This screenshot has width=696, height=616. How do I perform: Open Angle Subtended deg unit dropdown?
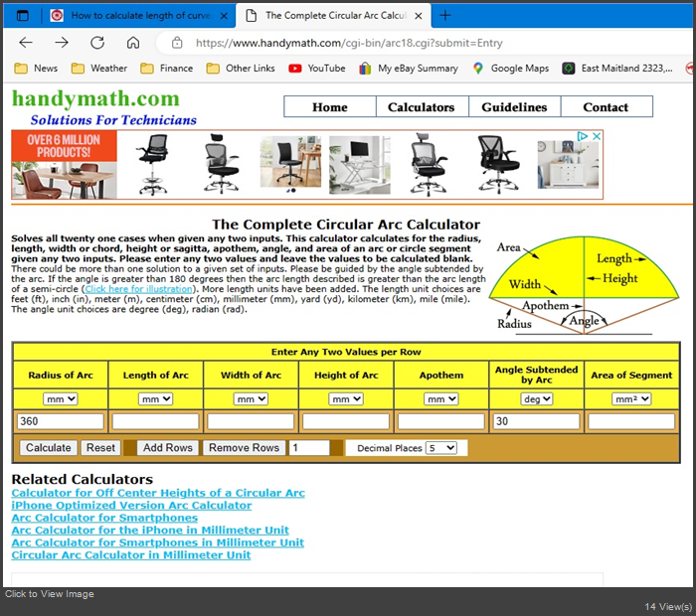(536, 399)
